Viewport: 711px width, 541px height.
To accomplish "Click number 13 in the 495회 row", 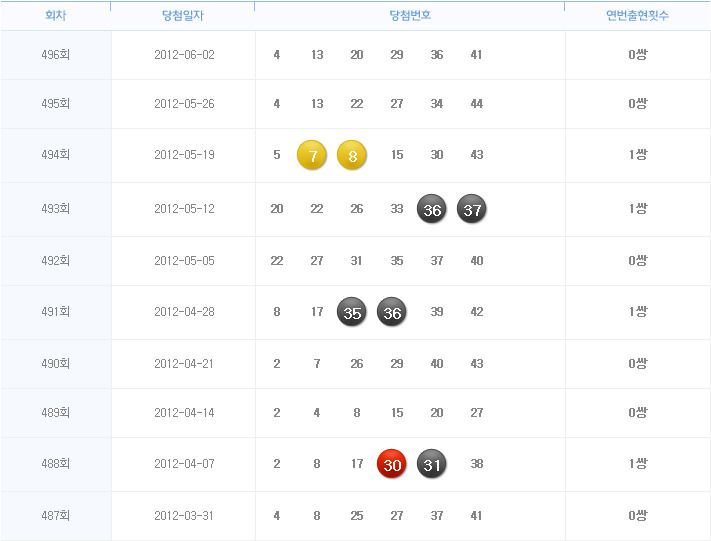I will point(317,104).
